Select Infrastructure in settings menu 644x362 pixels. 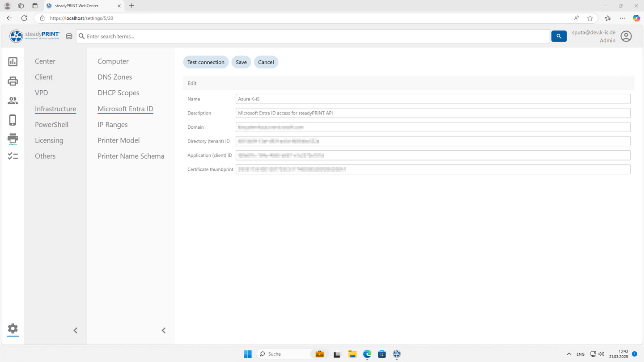(55, 109)
